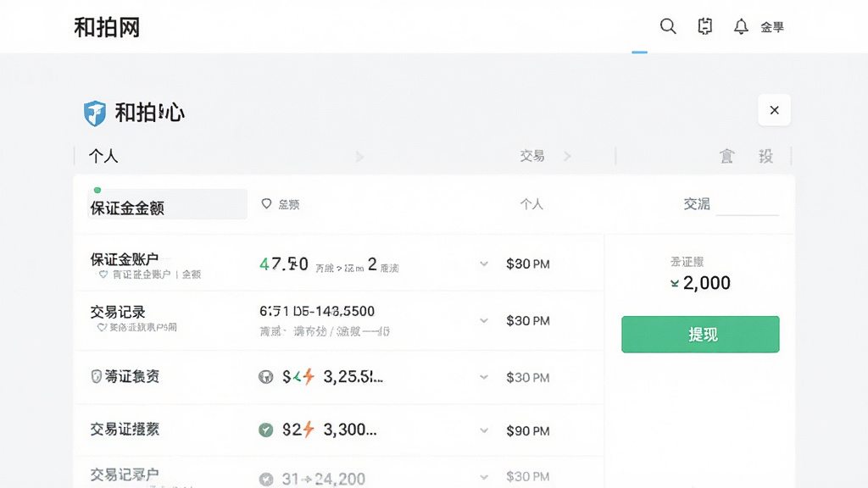Click the grey badge icon before 31→24,200
This screenshot has height=488, width=868.
pos(265,480)
